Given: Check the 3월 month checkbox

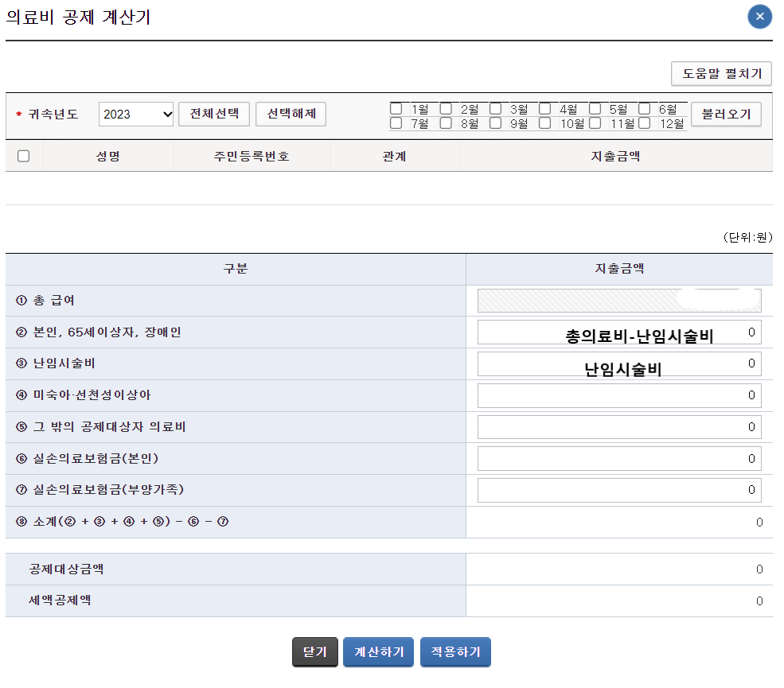Looking at the screenshot, I should click(x=496, y=107).
